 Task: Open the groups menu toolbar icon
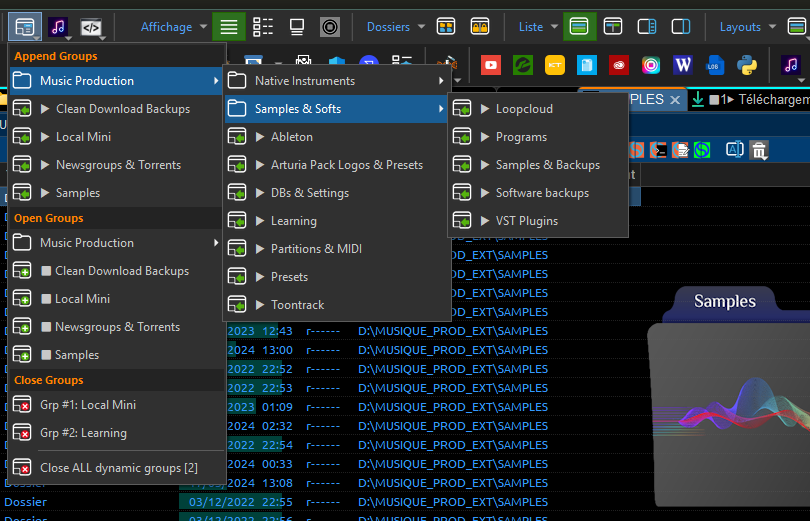[25, 27]
